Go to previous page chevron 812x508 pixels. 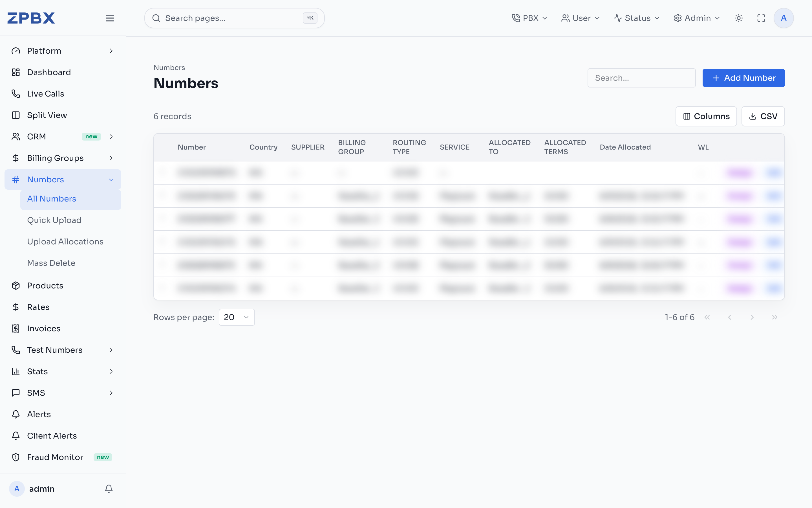coord(729,317)
